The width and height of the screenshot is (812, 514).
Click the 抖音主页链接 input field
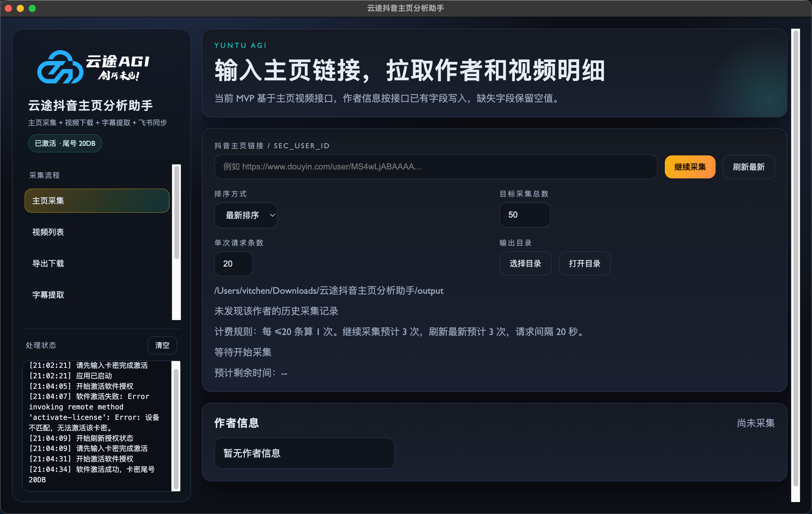(435, 167)
